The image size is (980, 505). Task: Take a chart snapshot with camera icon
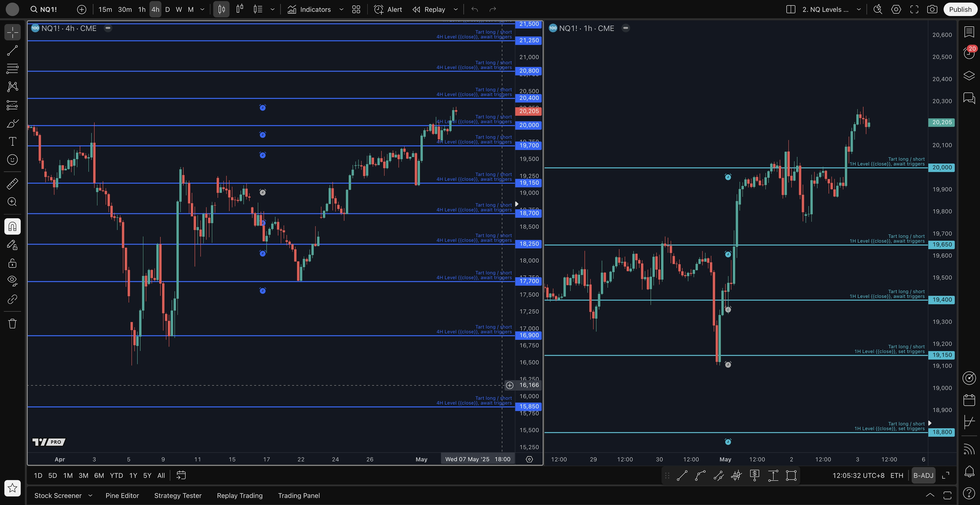pyautogui.click(x=932, y=9)
